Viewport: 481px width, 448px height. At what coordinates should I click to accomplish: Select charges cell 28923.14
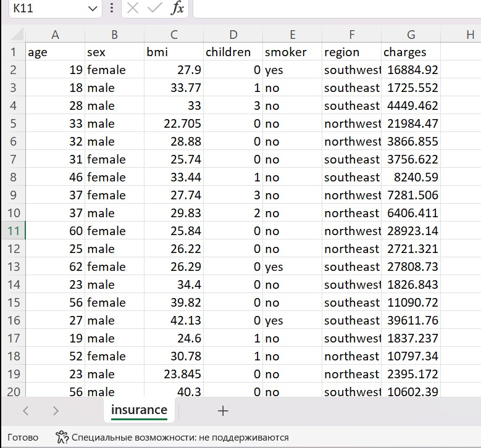pyautogui.click(x=411, y=231)
